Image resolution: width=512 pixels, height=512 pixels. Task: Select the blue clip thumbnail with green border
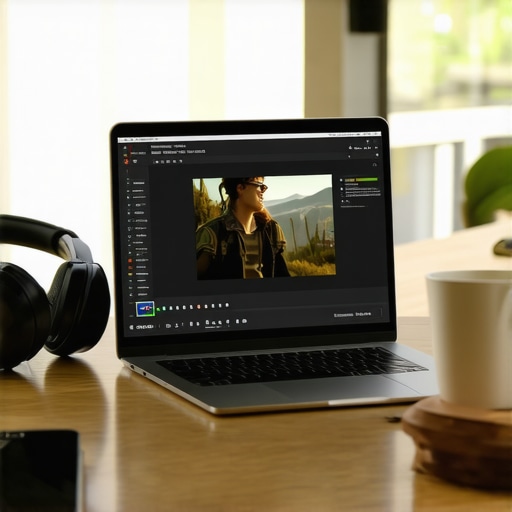pos(145,309)
